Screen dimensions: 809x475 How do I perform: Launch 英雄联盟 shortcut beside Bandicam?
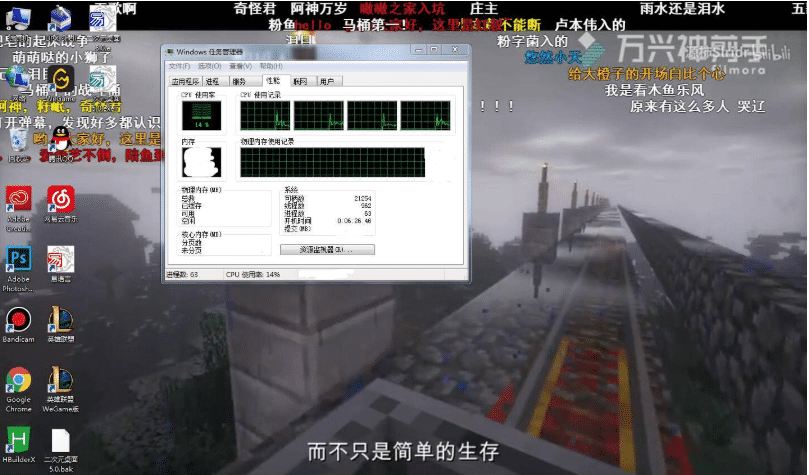point(60,320)
